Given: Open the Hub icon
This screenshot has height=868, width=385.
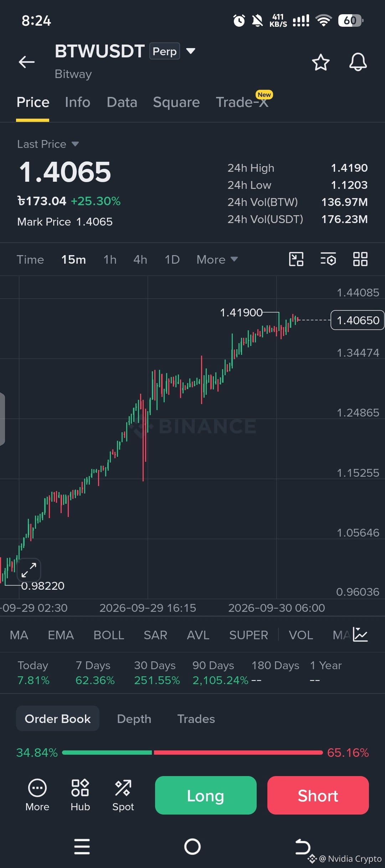Looking at the screenshot, I should coord(80,795).
